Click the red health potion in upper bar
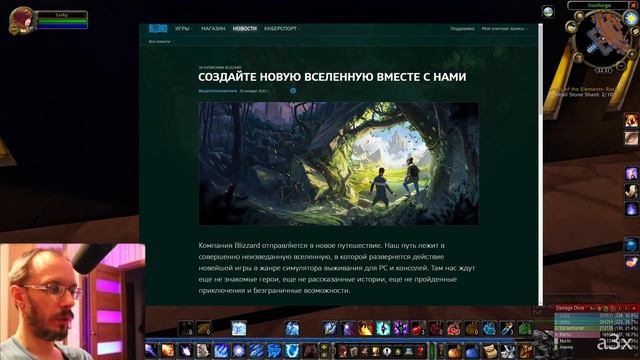 click(x=418, y=328)
